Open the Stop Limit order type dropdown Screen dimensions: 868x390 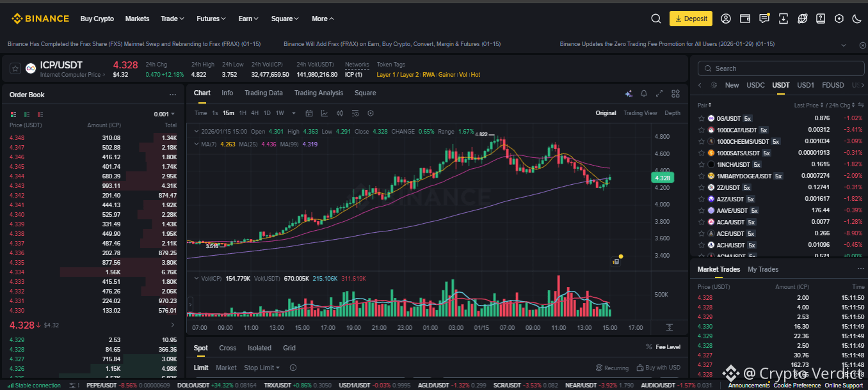pos(262,368)
